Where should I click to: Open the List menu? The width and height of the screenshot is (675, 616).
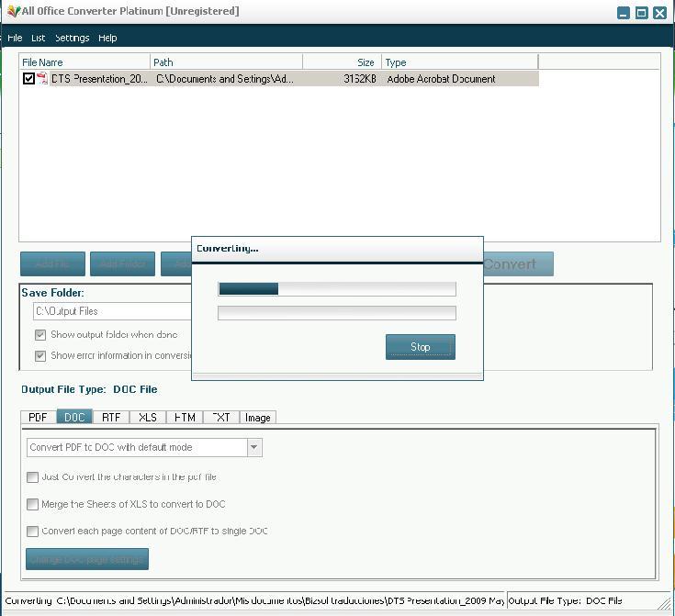pos(38,38)
